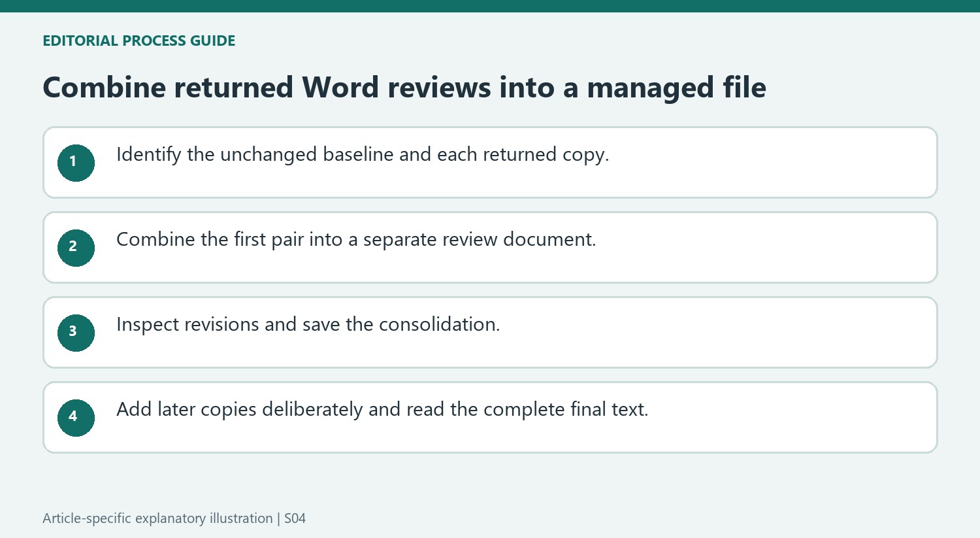The image size is (980, 538).
Task: Select the 'EDITORIAL PROCESS GUIDE' header text
Action: pos(139,41)
